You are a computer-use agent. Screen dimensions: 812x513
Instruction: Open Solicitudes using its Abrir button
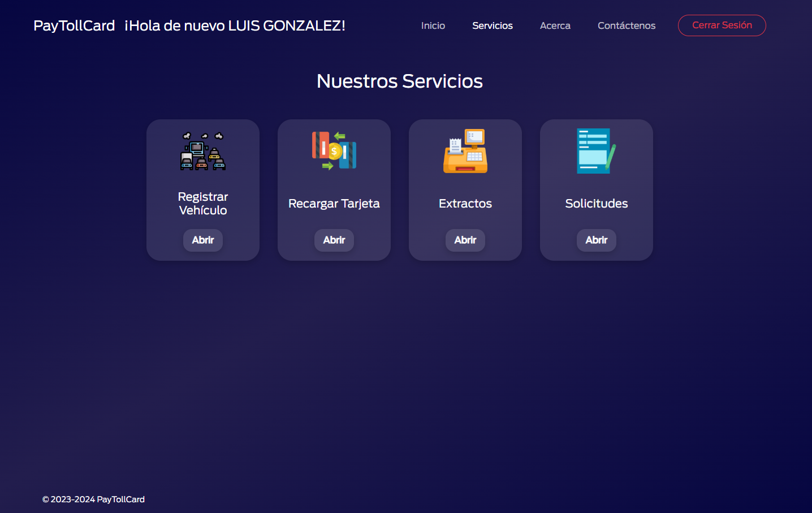pyautogui.click(x=597, y=240)
